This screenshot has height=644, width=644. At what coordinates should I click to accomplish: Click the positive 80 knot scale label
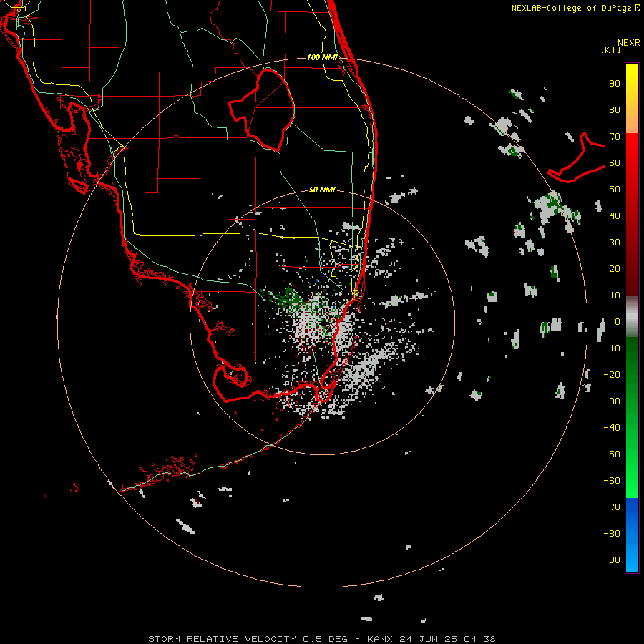[x=615, y=110]
